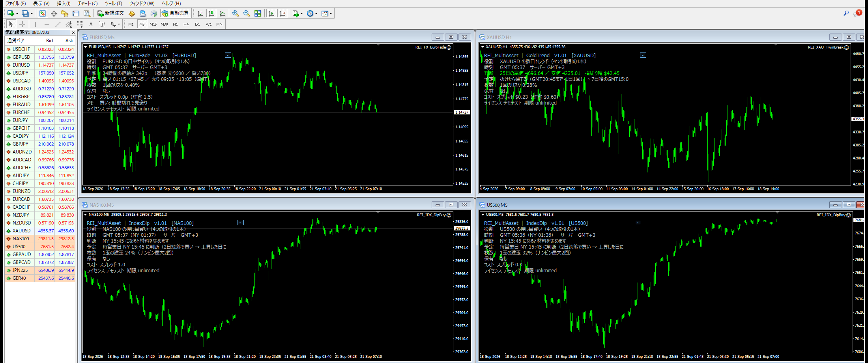Open the ファイル (F) menu

click(16, 4)
